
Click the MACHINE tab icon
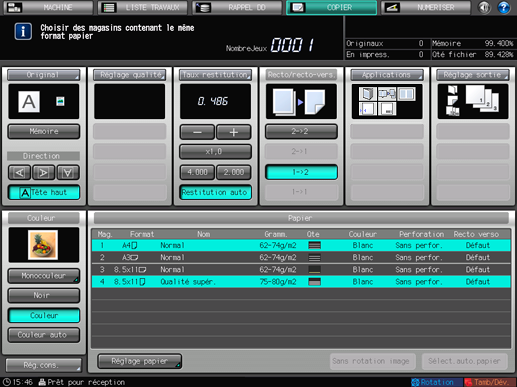[x=14, y=7]
